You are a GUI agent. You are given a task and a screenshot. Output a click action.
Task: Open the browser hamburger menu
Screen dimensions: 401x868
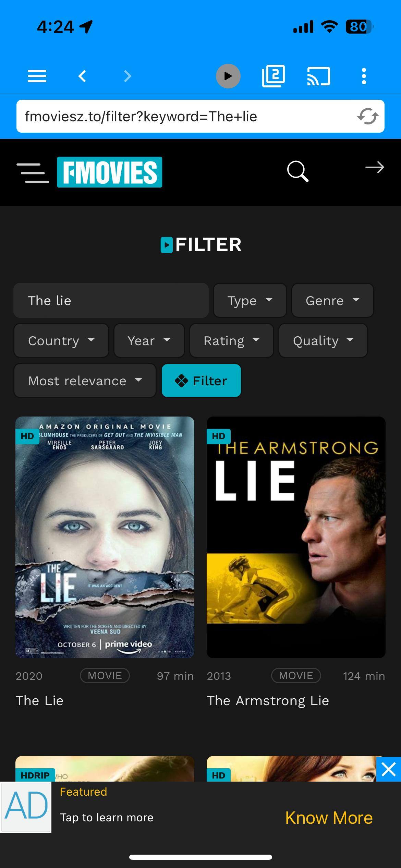click(x=37, y=76)
